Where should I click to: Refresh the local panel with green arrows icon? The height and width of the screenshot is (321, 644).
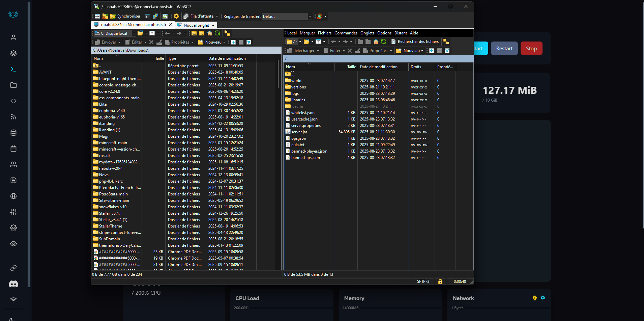click(x=217, y=33)
